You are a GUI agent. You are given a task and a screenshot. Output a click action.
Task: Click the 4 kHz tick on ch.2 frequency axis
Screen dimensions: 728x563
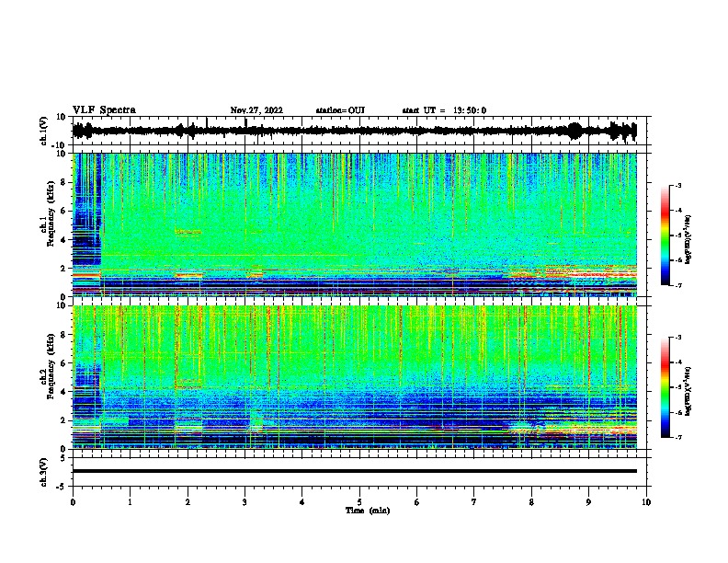(63, 392)
